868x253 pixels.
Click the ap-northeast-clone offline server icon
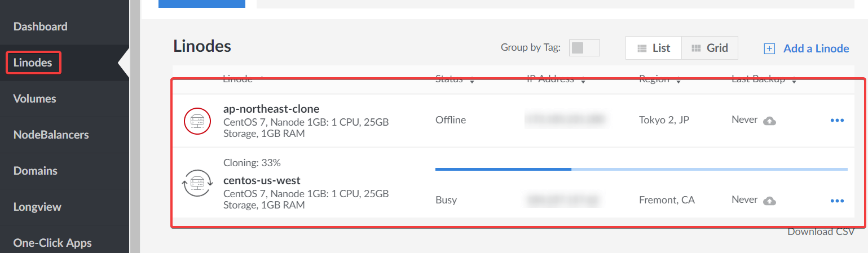point(197,120)
